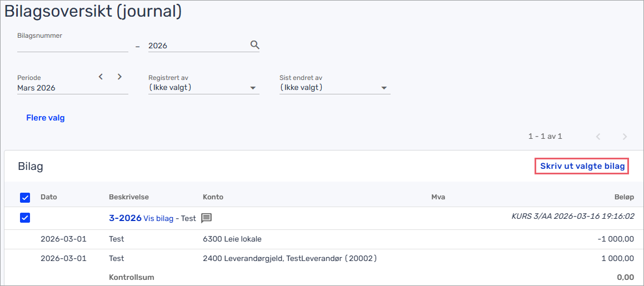The image size is (644, 286).
Task: Expand Flere valg options
Action: (x=46, y=118)
